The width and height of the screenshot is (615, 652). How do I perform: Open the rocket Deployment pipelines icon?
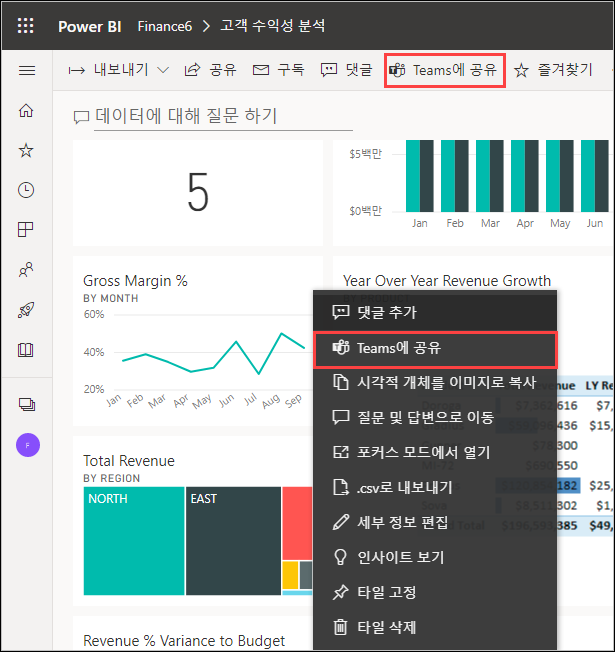pos(26,310)
